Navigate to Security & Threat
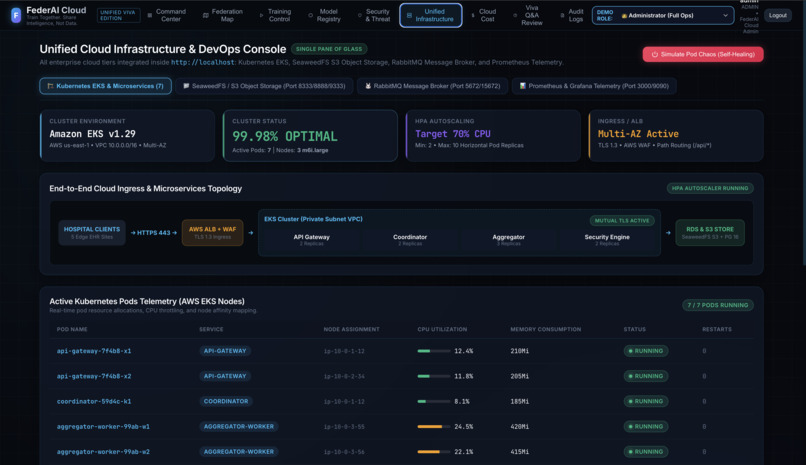The image size is (806, 465). [x=374, y=15]
